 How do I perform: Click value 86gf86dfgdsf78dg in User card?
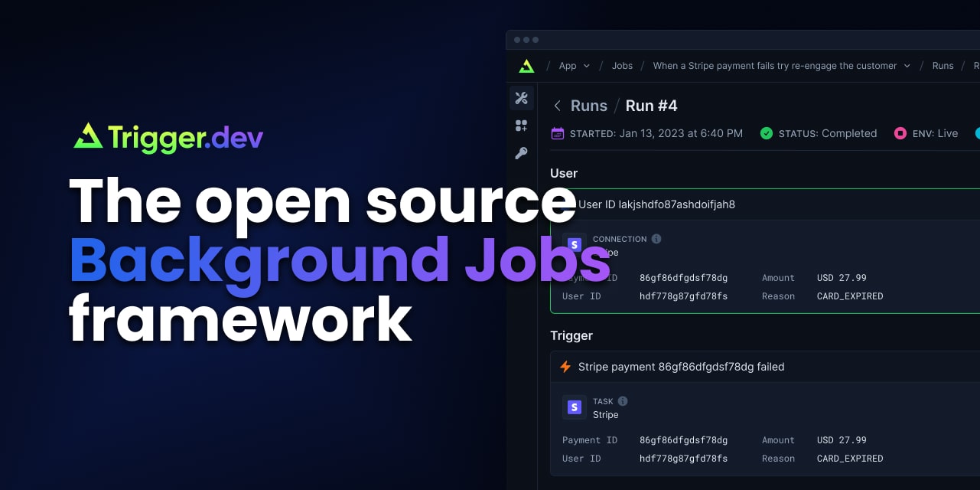683,278
